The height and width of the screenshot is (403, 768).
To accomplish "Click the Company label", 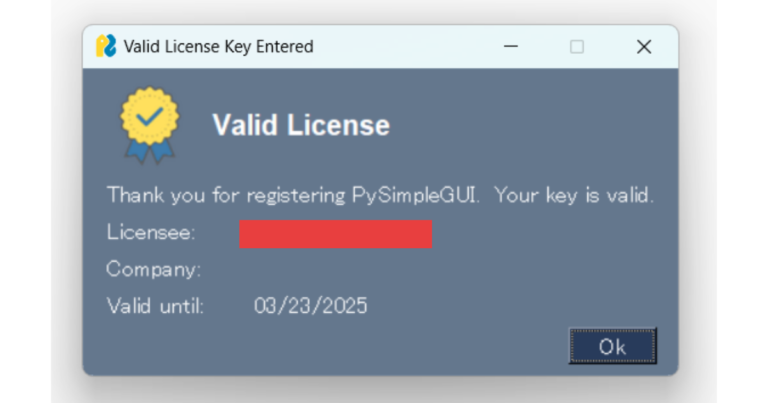I will point(153,269).
